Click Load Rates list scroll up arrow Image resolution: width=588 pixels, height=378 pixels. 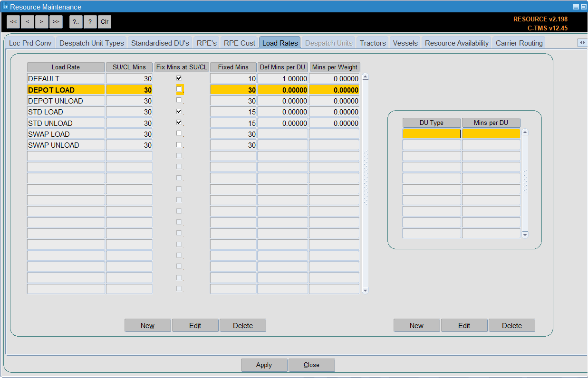(x=365, y=77)
